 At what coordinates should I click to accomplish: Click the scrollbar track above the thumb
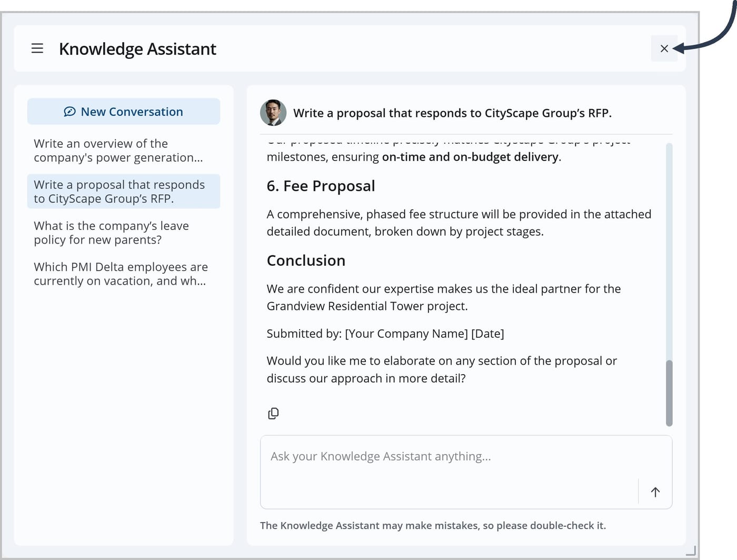669,252
